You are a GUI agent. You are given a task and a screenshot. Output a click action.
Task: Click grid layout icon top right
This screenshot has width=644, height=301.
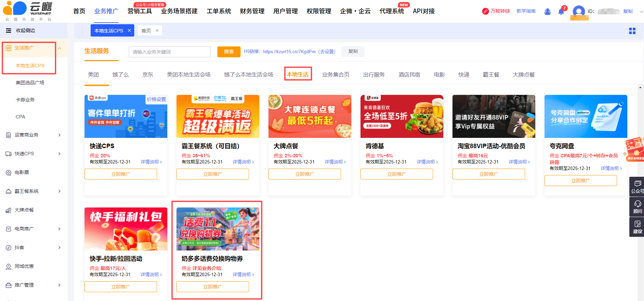coord(632,31)
